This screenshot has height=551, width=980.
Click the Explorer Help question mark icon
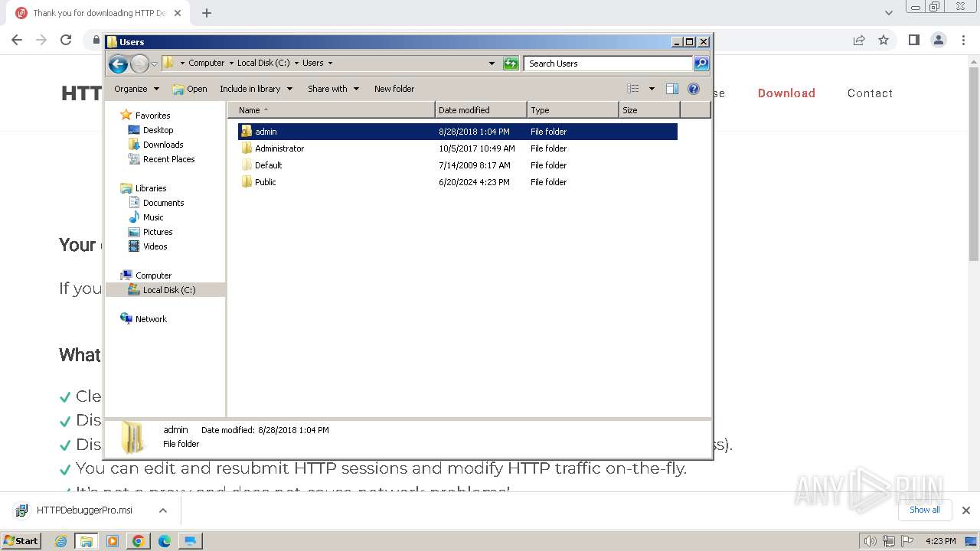pos(694,89)
